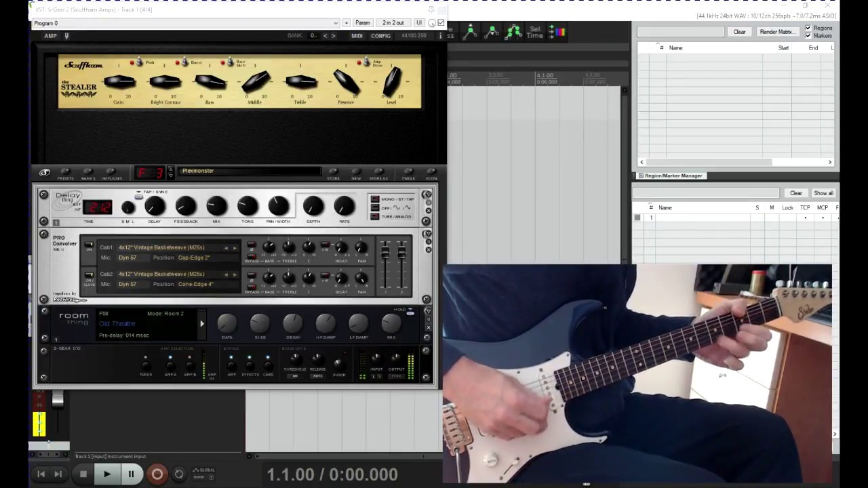The image size is (868, 488).
Task: Toggle MONO / ST / TAP delay mode
Action: click(x=374, y=199)
